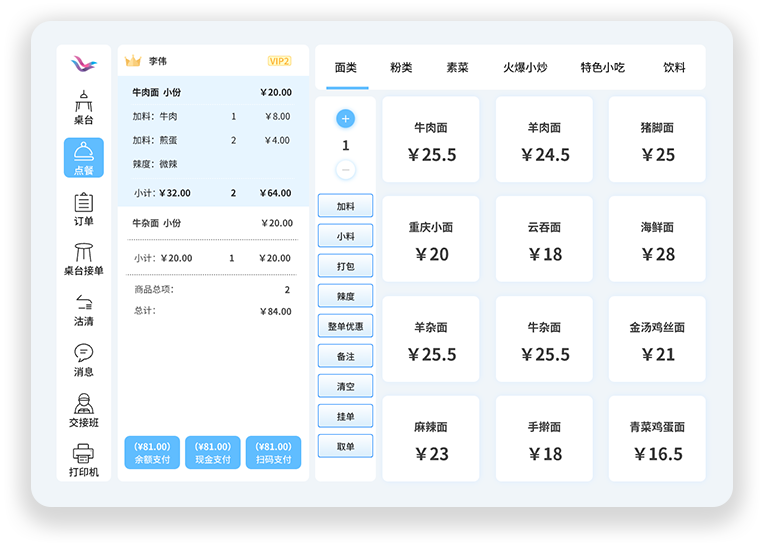Image resolution: width=763 pixels, height=547 pixels.
Task: Switch to the 粉类 tab
Action: (x=401, y=68)
